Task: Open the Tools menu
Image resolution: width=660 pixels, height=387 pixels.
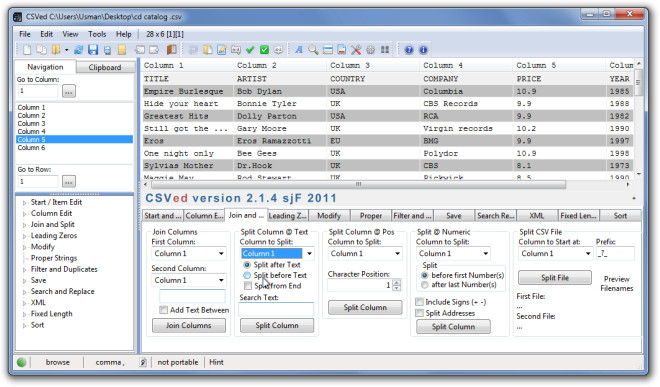Action: [97, 34]
